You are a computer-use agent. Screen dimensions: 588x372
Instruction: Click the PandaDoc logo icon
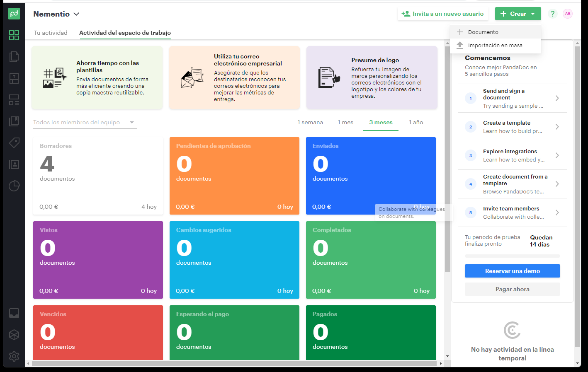(14, 14)
